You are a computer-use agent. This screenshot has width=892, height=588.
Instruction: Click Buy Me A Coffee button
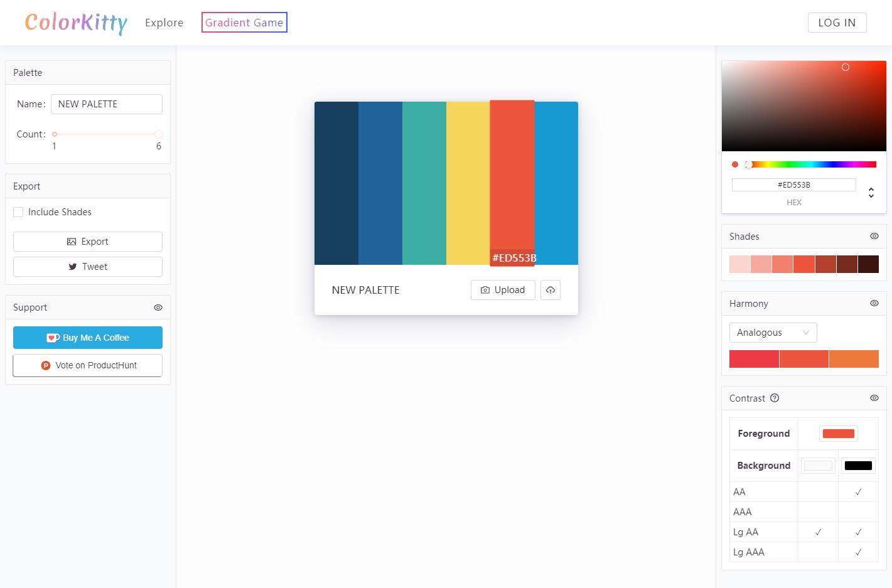tap(88, 338)
